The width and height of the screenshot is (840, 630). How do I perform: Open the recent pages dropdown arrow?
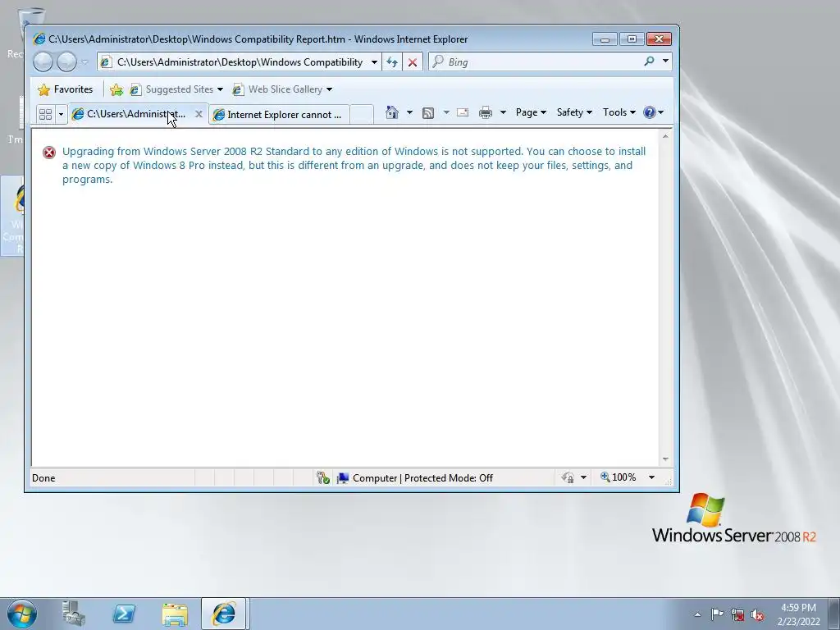pyautogui.click(x=84, y=62)
